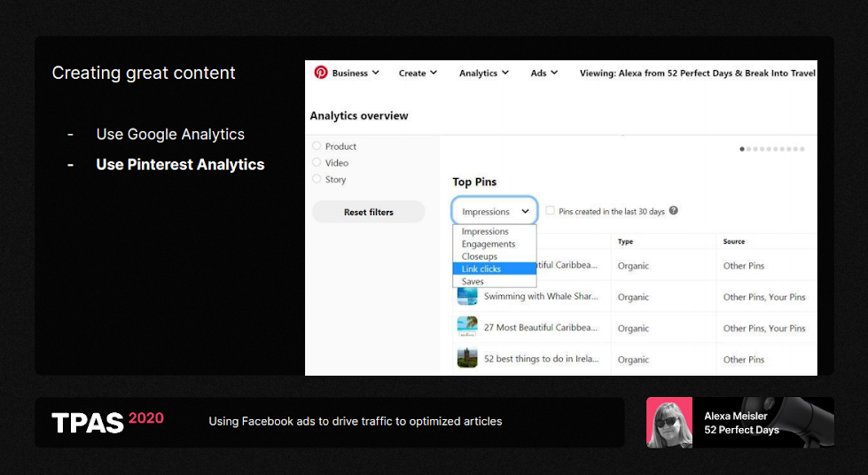Select the Story radio button
The width and height of the screenshot is (868, 475).
coord(317,179)
